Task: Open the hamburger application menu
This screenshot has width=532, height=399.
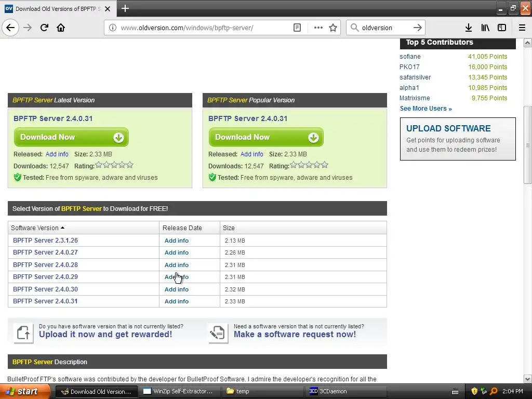Action: (522, 28)
